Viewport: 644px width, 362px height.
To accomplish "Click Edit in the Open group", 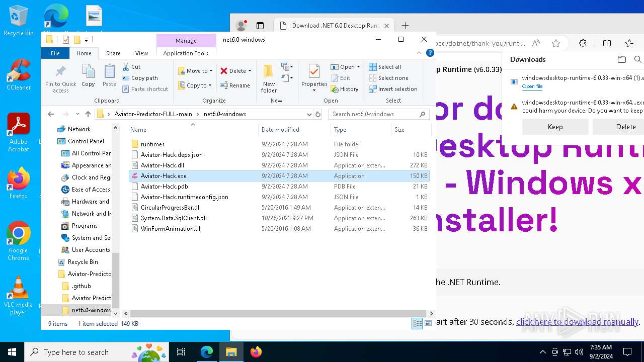I will click(341, 78).
